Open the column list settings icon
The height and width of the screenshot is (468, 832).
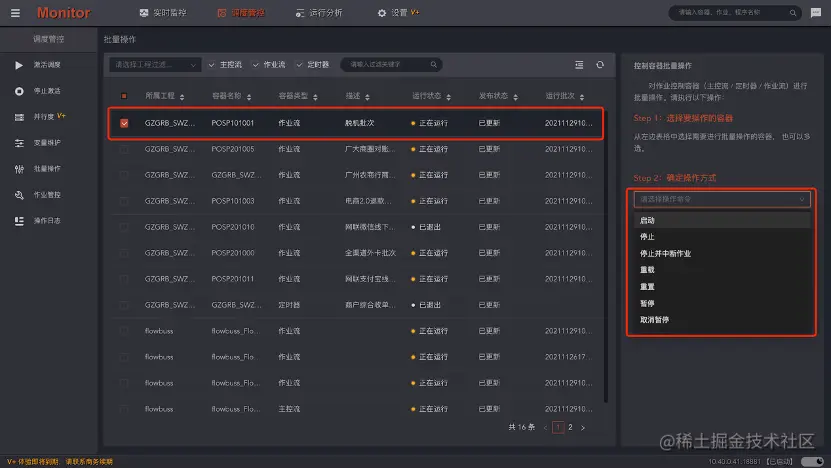tap(579, 65)
